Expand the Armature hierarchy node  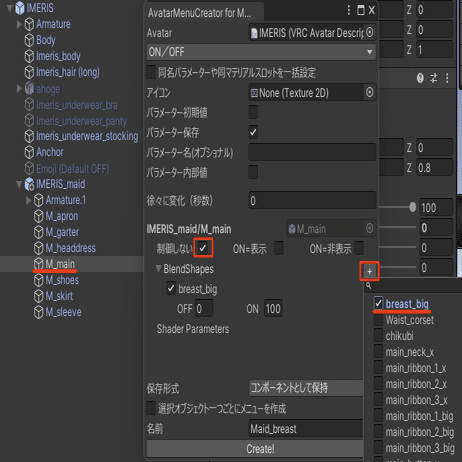pos(19,24)
